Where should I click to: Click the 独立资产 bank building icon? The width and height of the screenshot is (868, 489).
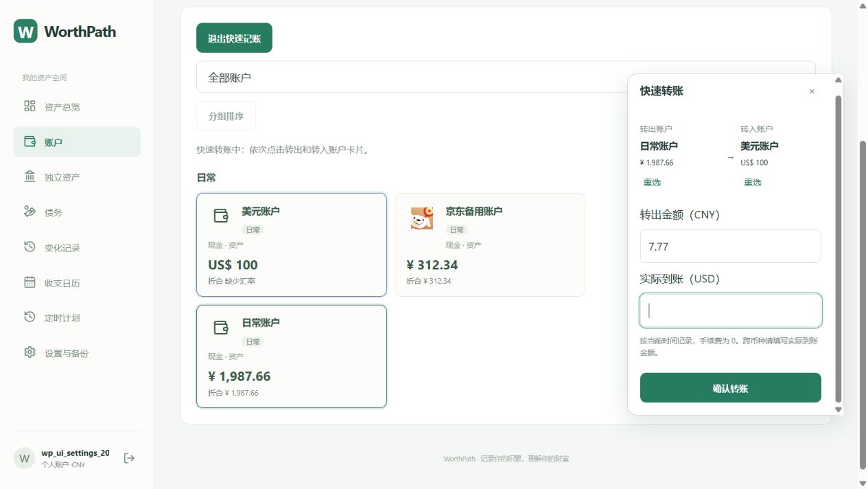(x=30, y=177)
